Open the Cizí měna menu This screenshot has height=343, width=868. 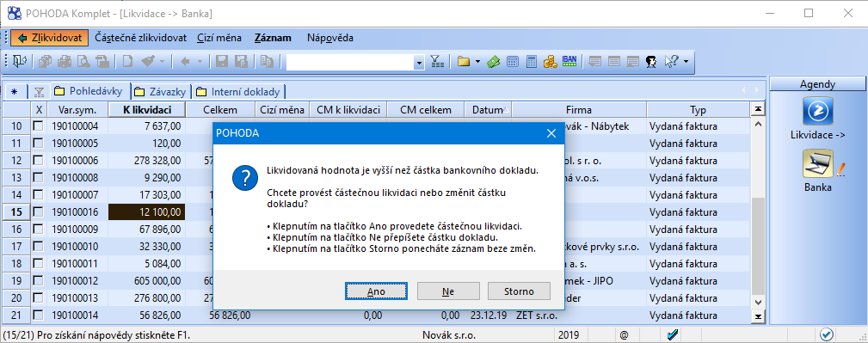point(219,38)
